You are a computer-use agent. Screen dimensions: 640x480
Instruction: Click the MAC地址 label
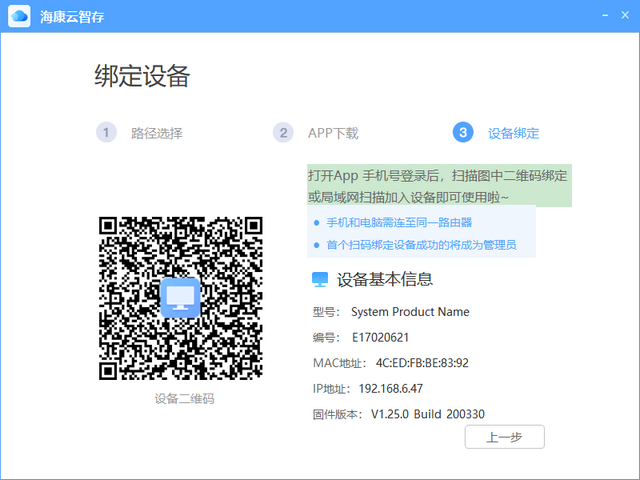point(339,363)
